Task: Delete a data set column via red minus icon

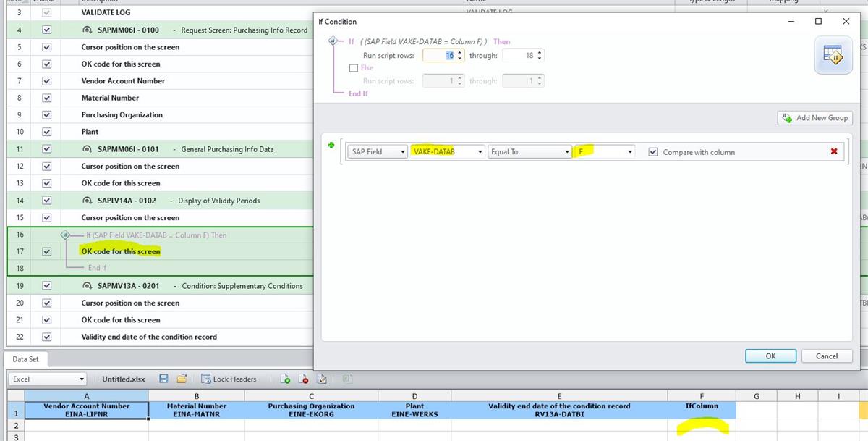Action: (303, 379)
